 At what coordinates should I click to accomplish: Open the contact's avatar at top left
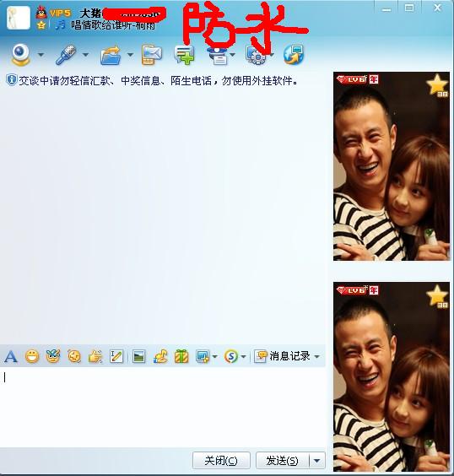point(19,18)
